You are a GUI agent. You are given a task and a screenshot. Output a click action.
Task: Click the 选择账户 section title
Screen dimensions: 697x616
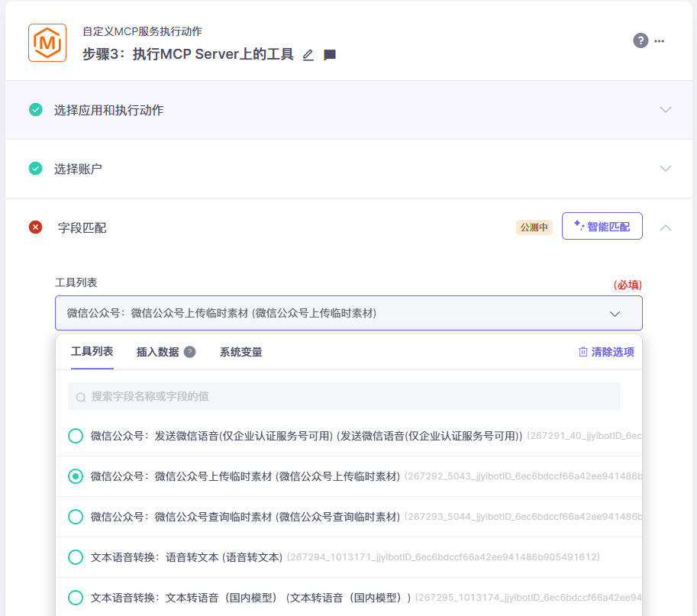[x=78, y=169]
